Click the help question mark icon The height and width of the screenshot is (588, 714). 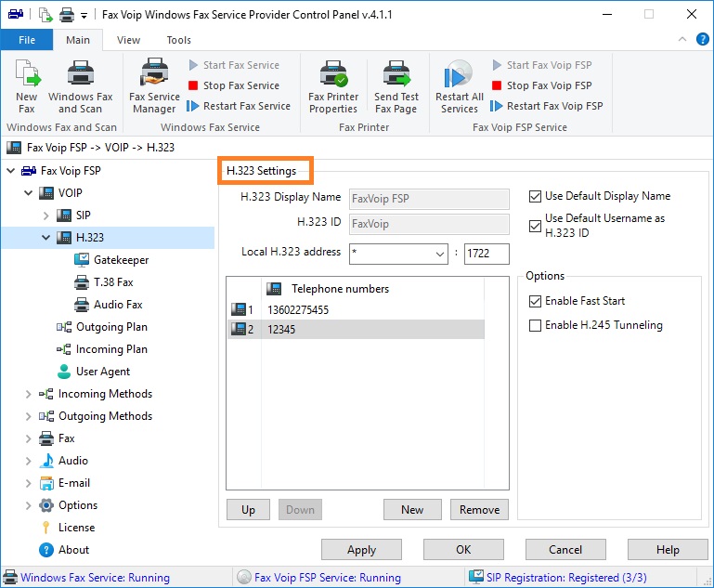(x=702, y=40)
